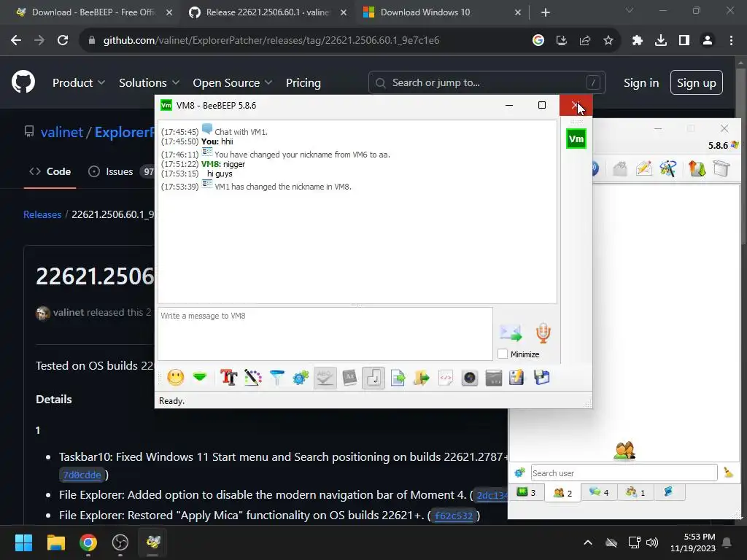Show hidden system tray icons chevron
Screen dimensions: 747x560
point(588,542)
